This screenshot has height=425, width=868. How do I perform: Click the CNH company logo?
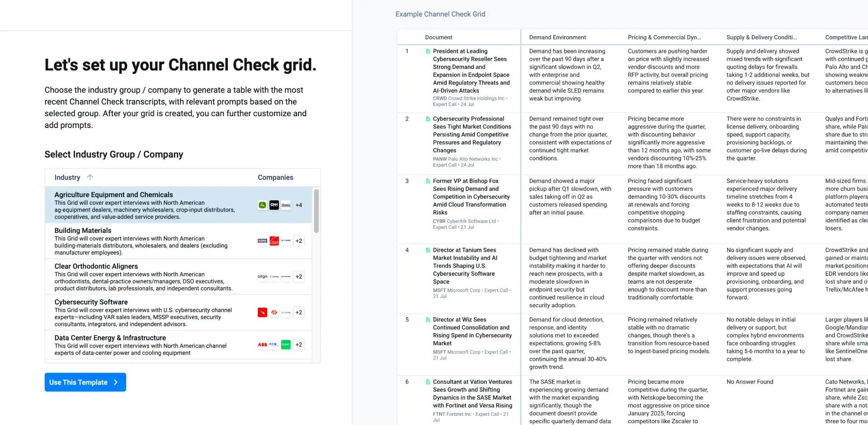pos(274,205)
